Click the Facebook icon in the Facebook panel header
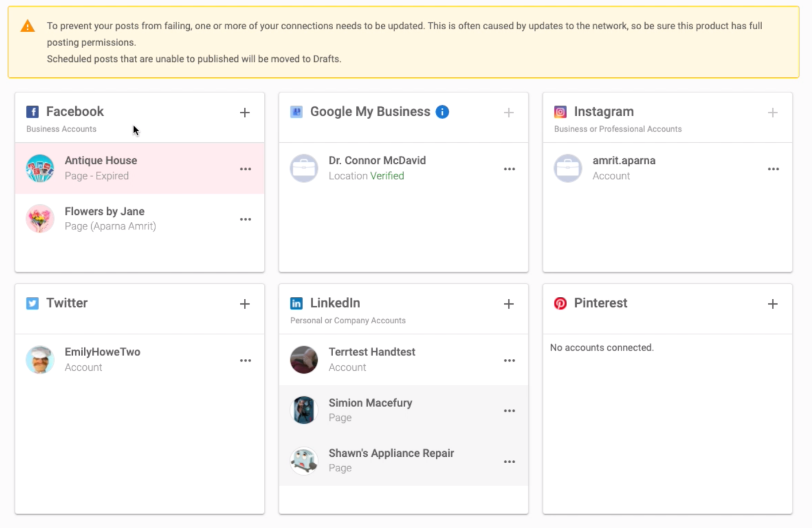Screen dimensions: 812x528 tap(32, 111)
